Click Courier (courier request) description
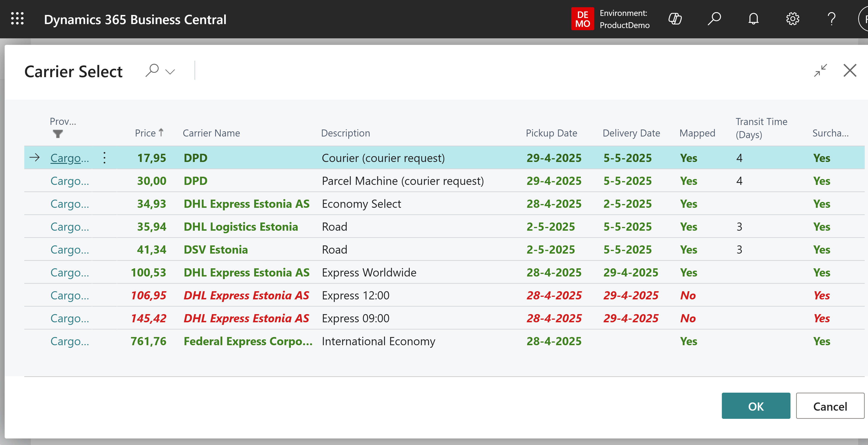 [x=383, y=158]
